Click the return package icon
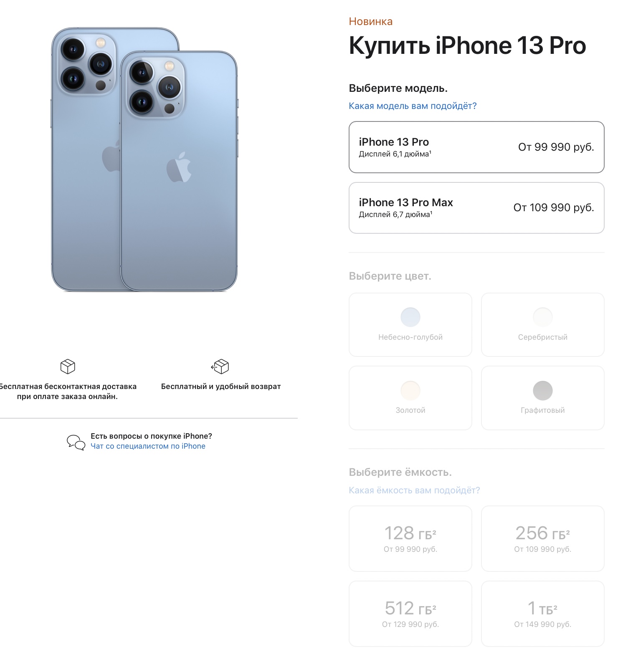The image size is (618, 672). pos(220,366)
